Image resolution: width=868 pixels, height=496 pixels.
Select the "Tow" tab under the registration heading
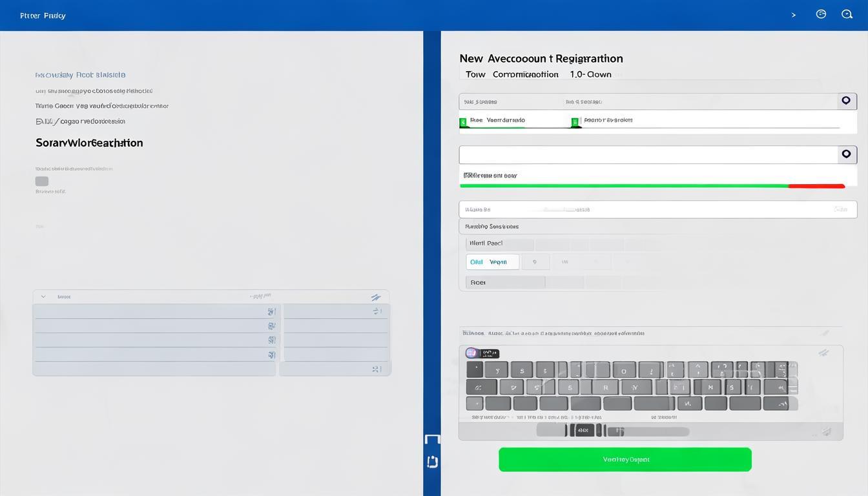click(x=475, y=75)
